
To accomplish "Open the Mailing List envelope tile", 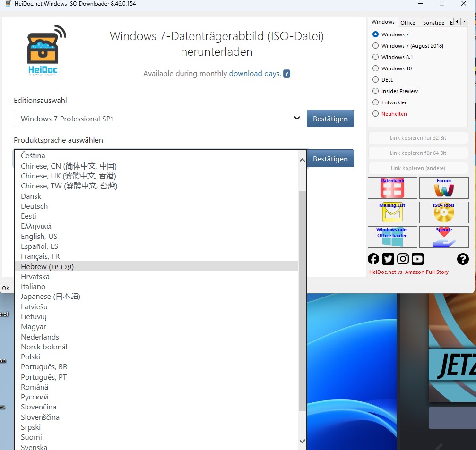I will tap(392, 212).
